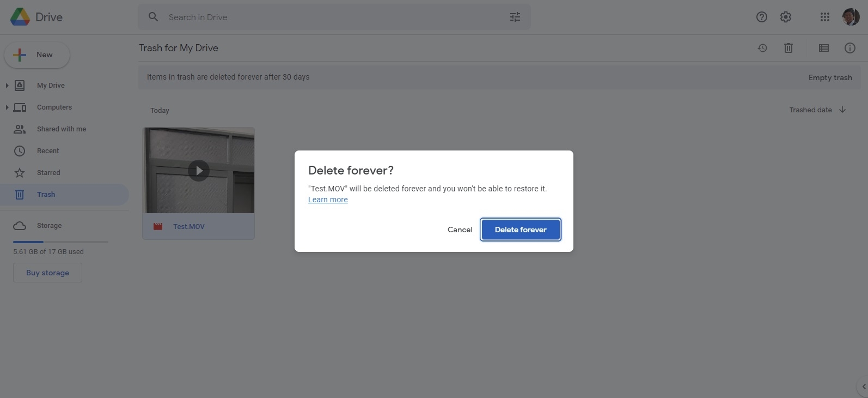Open Recent files
This screenshot has height=398, width=868.
pos(48,151)
